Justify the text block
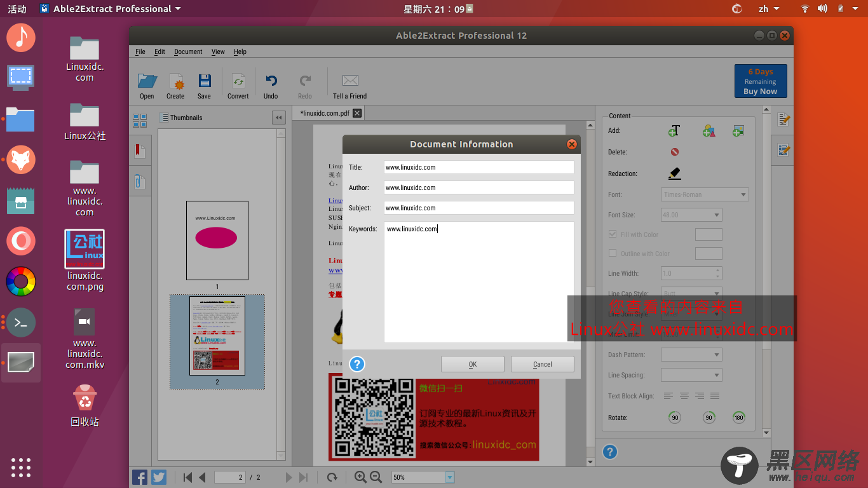This screenshot has height=488, width=868. point(715,396)
